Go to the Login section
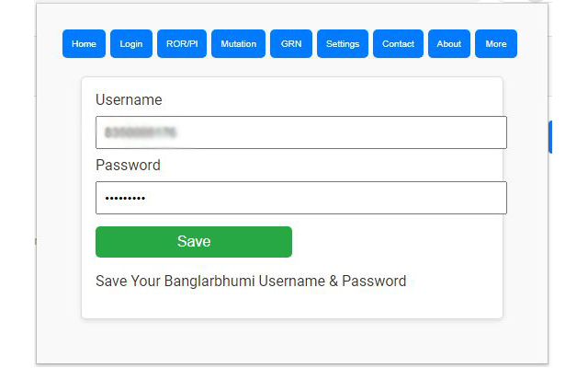Viewport: 588px width, 368px height. point(131,44)
